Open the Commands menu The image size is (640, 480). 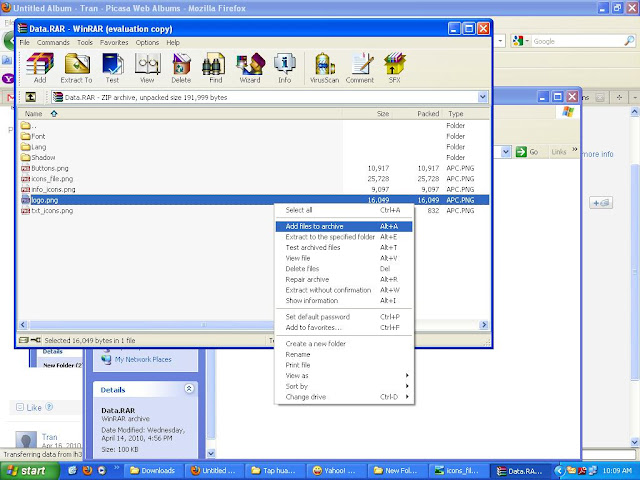point(53,43)
